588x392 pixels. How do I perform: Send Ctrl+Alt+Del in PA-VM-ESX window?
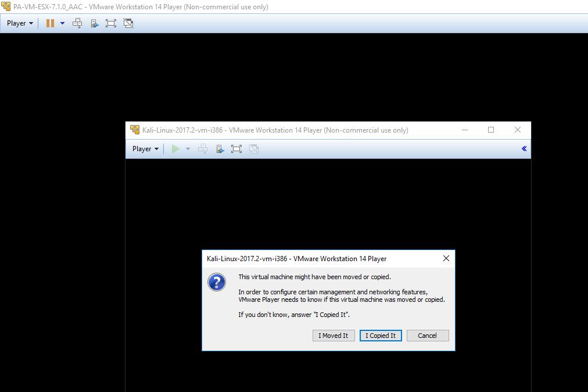click(x=77, y=23)
